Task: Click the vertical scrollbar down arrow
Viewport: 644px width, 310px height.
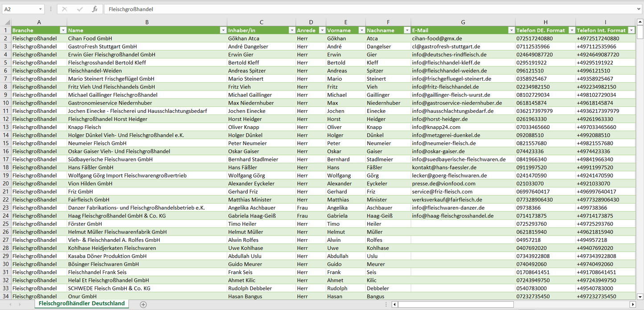Action: pyautogui.click(x=640, y=296)
